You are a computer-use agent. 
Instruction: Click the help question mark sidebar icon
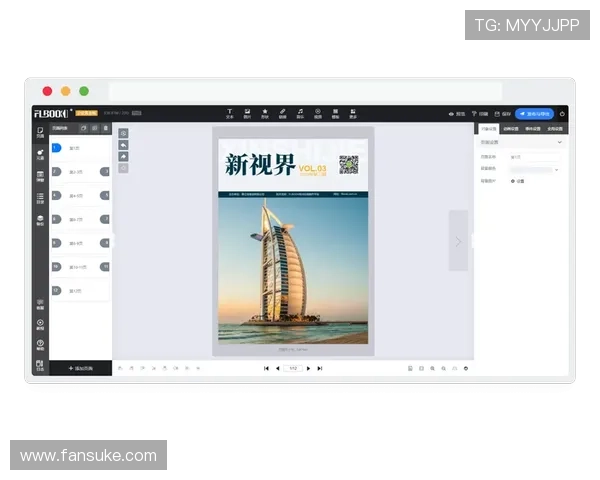point(40,345)
